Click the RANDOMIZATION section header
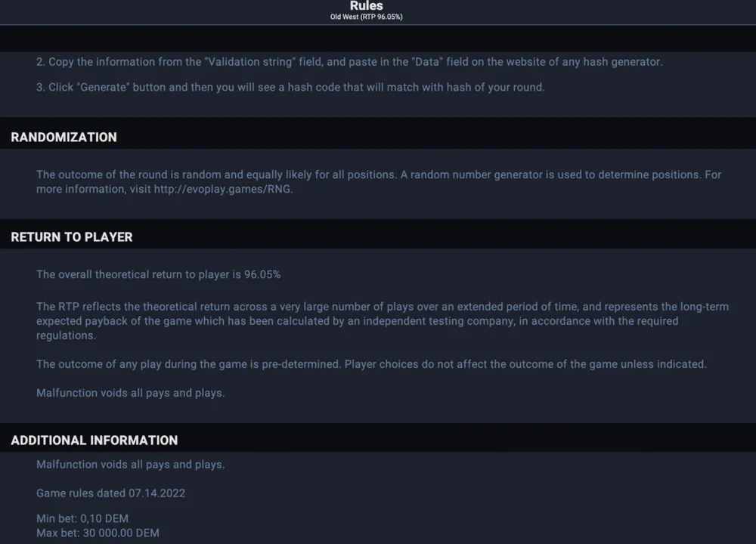Screen dimensions: 756x544 [64, 138]
